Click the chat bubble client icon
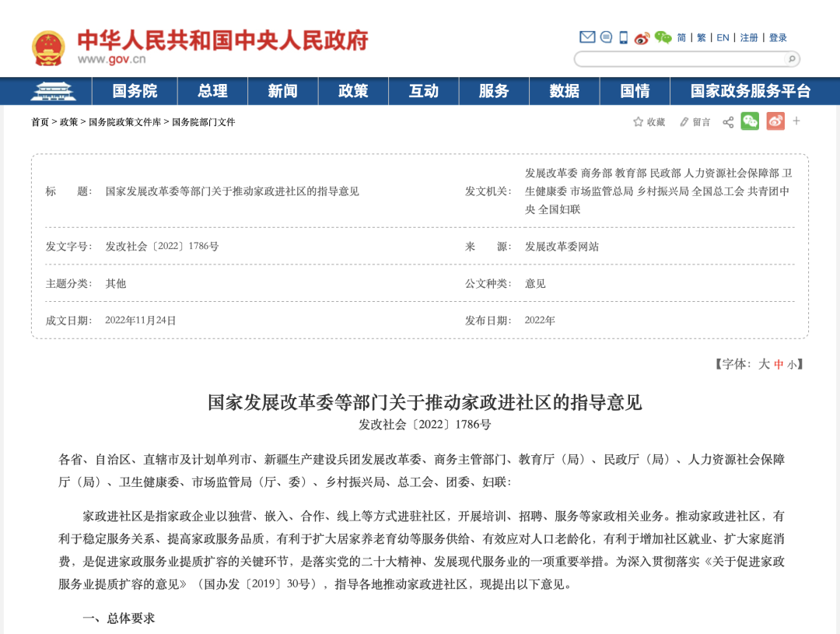The height and width of the screenshot is (634, 840). click(606, 37)
